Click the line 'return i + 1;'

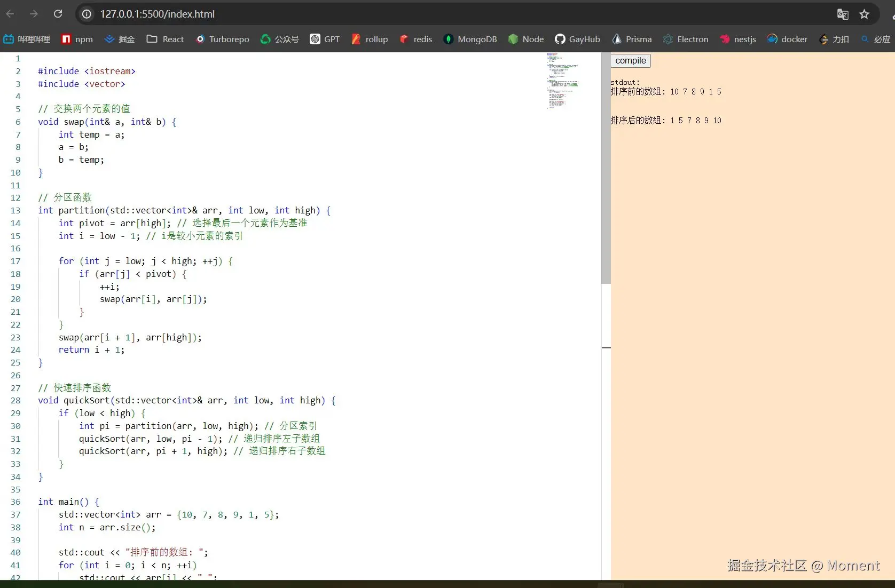coord(91,349)
